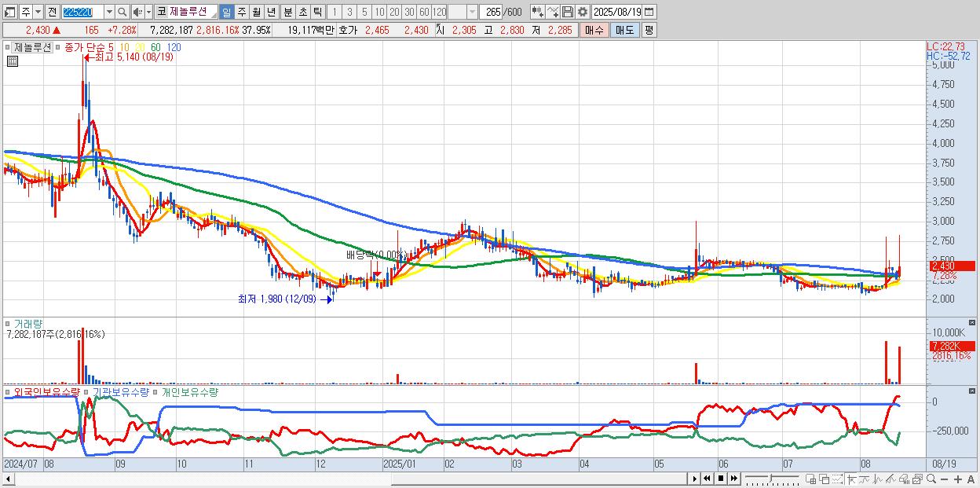Click the add line indicator icon
This screenshot has width=980, height=488.
click(552, 12)
